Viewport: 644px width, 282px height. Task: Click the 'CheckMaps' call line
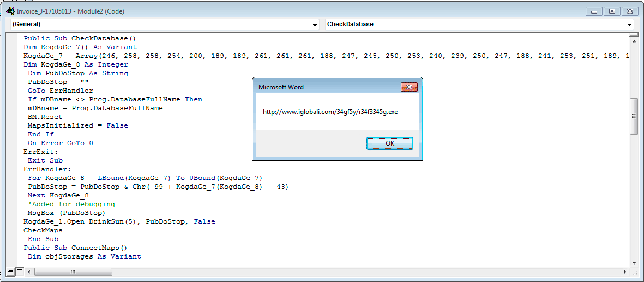pyautogui.click(x=43, y=230)
